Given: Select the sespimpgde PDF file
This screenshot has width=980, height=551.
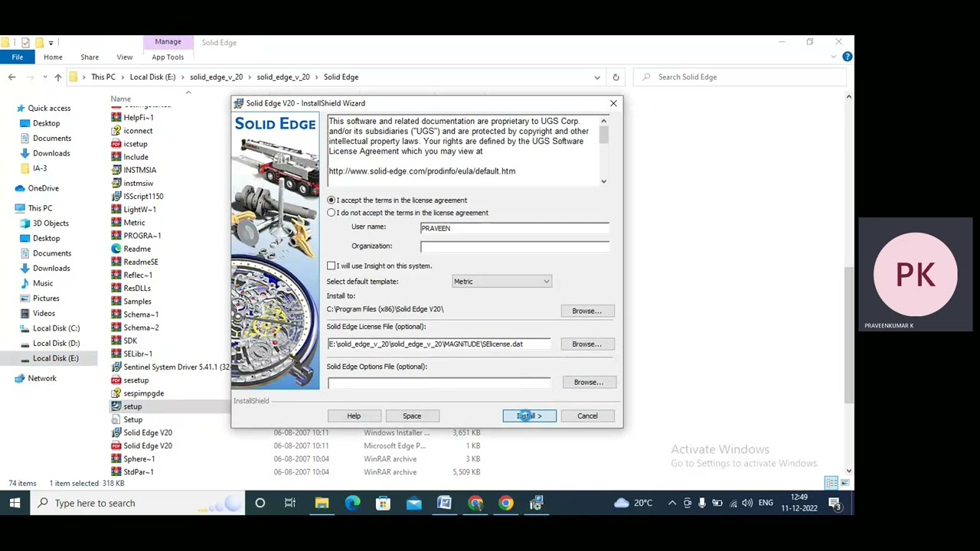Looking at the screenshot, I should (x=143, y=393).
